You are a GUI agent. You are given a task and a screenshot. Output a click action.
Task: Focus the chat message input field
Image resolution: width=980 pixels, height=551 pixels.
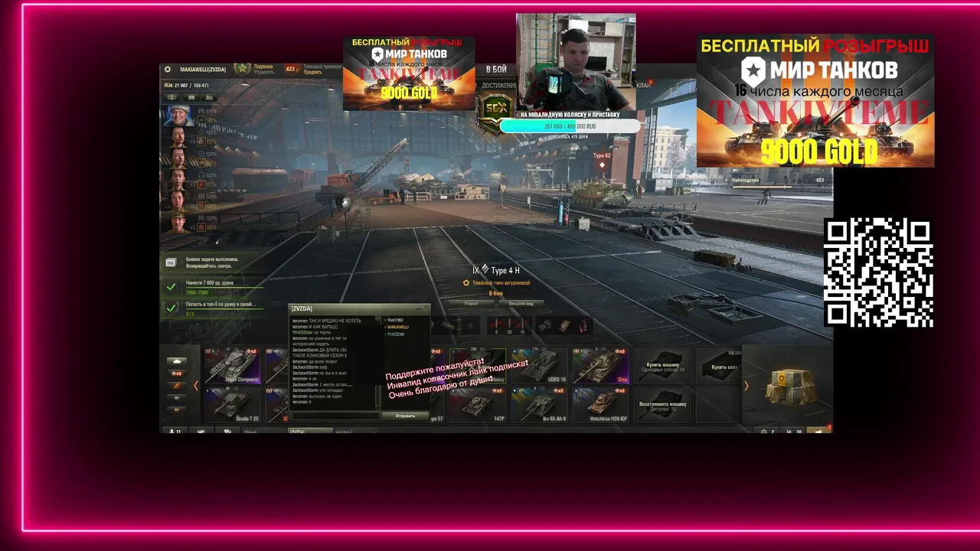tap(335, 416)
